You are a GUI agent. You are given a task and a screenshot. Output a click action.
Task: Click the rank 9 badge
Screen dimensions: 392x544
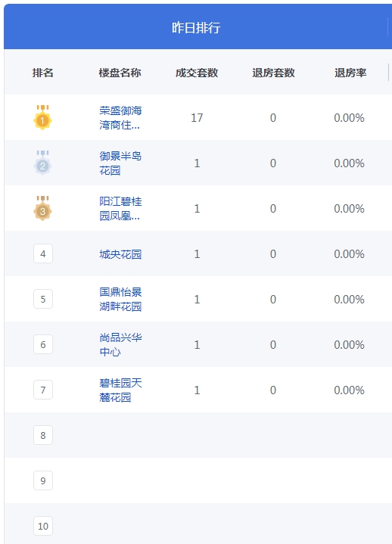43,481
